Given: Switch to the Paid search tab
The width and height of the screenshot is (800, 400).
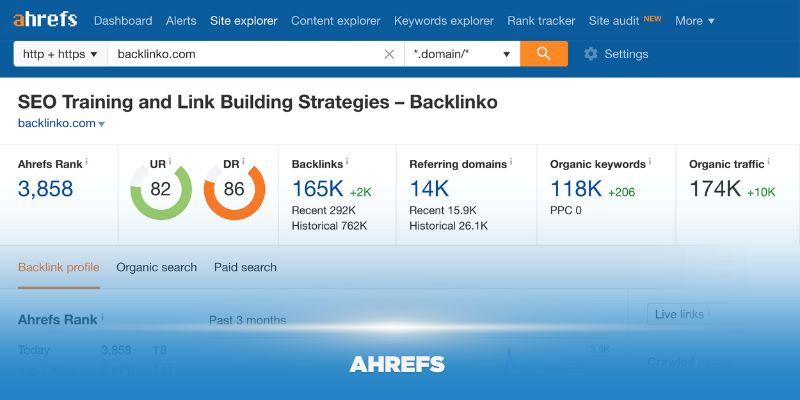Looking at the screenshot, I should click(x=245, y=267).
